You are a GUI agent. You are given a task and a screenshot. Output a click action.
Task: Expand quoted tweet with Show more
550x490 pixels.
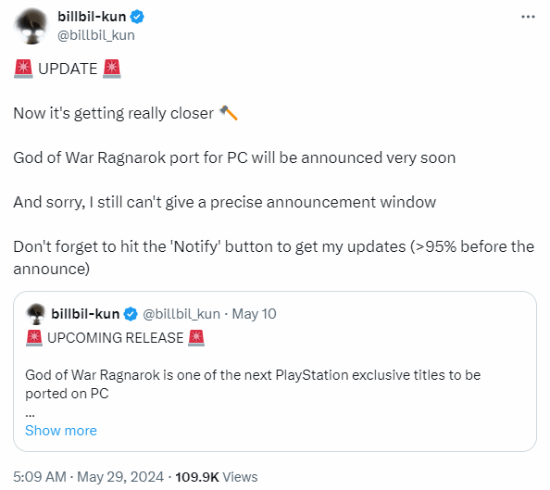pyautogui.click(x=61, y=430)
